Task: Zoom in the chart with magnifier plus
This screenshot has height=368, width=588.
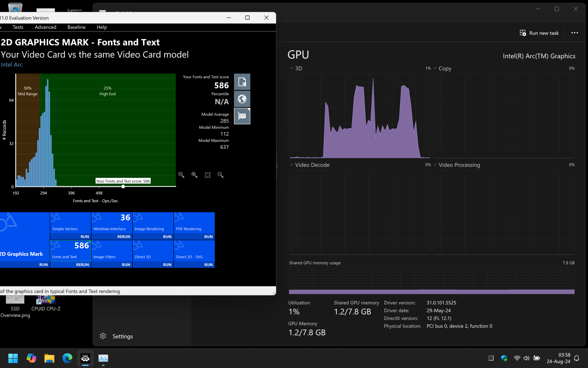Action: [194, 175]
